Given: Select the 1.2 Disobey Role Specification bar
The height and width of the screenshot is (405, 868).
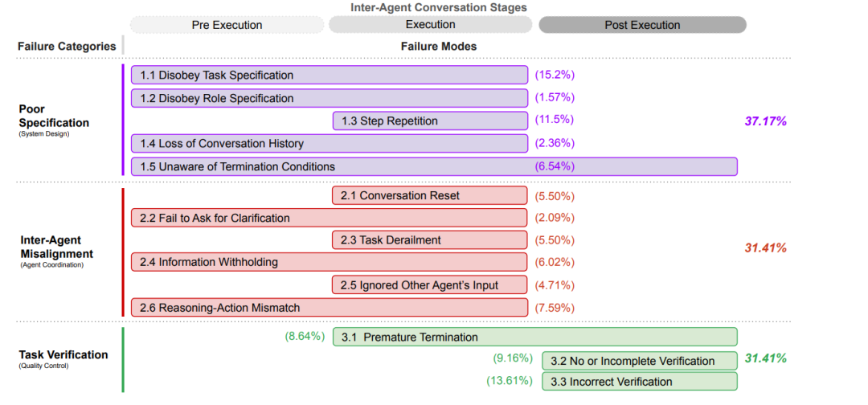Looking at the screenshot, I should click(x=329, y=98).
